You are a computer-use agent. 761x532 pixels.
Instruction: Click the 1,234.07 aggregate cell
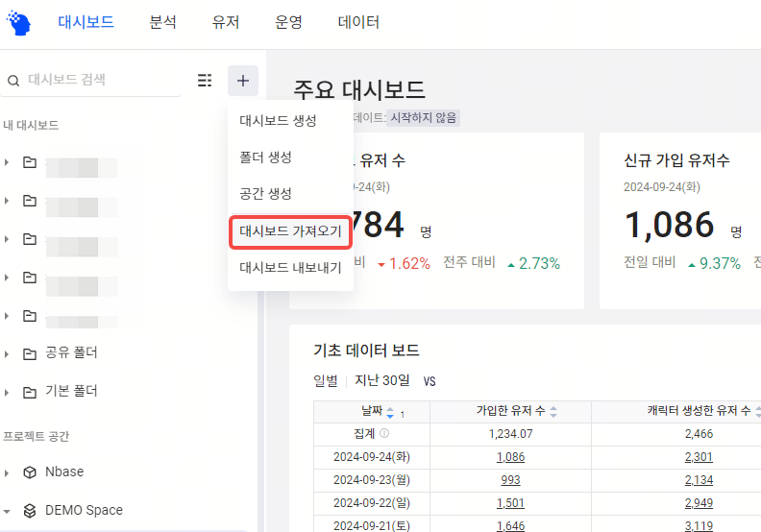coord(510,434)
